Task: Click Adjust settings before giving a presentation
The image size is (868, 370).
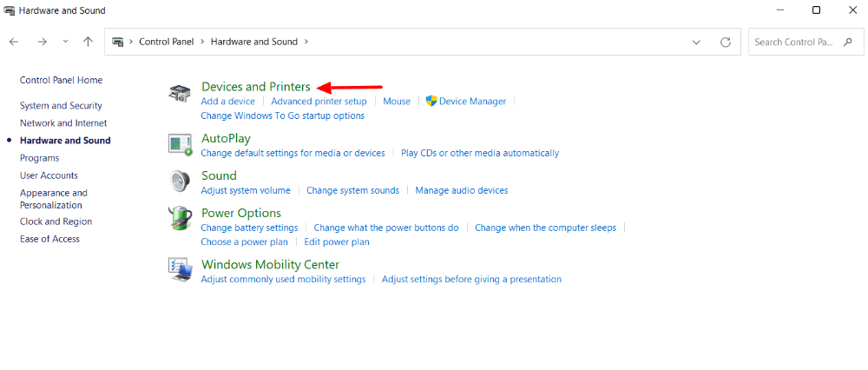Action: pyautogui.click(x=471, y=279)
